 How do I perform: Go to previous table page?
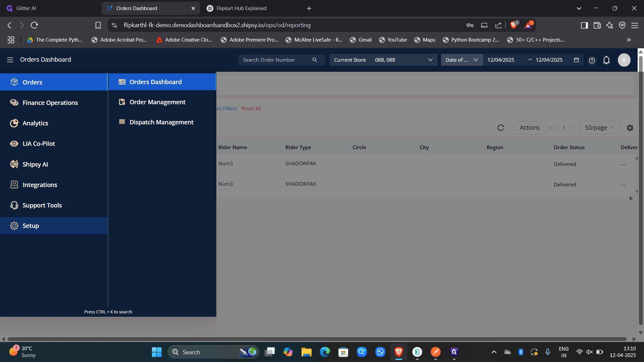click(x=558, y=127)
